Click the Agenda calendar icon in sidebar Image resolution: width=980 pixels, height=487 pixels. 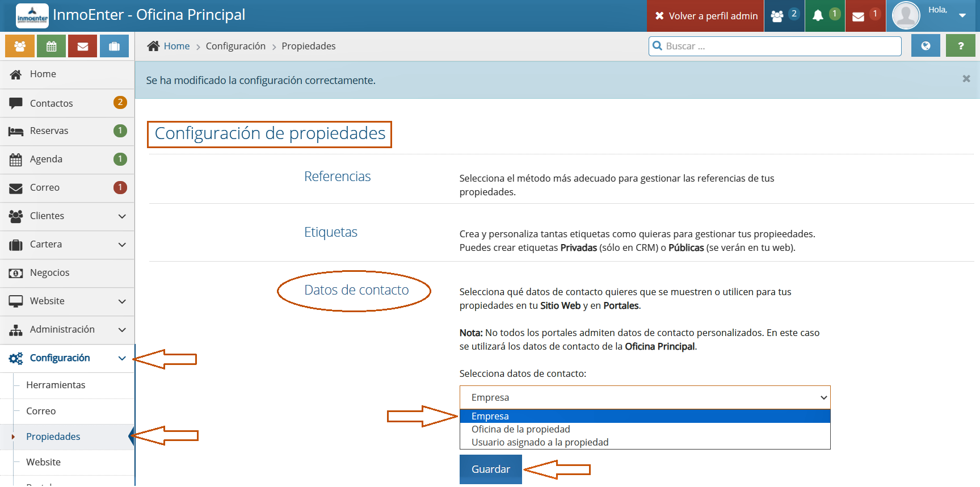(16, 159)
